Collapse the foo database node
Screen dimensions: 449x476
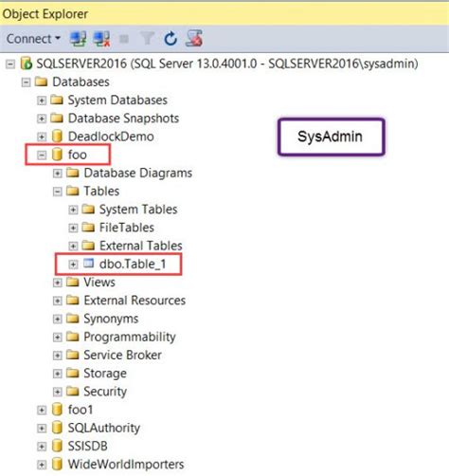(x=42, y=156)
